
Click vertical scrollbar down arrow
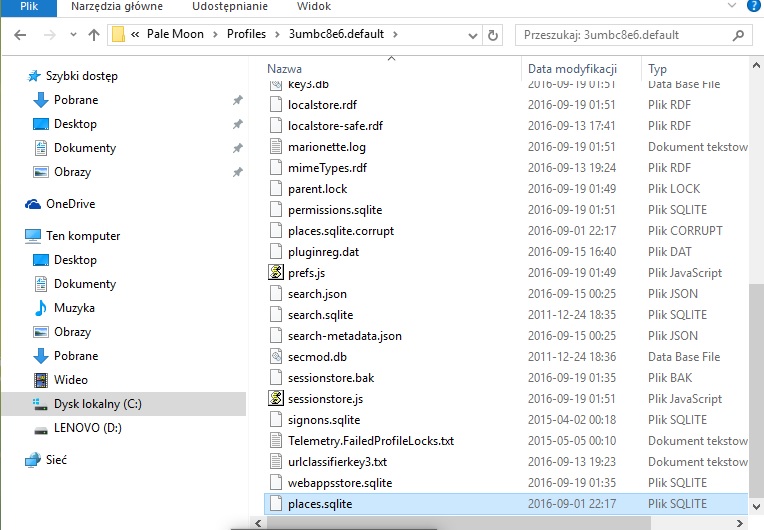click(x=756, y=507)
